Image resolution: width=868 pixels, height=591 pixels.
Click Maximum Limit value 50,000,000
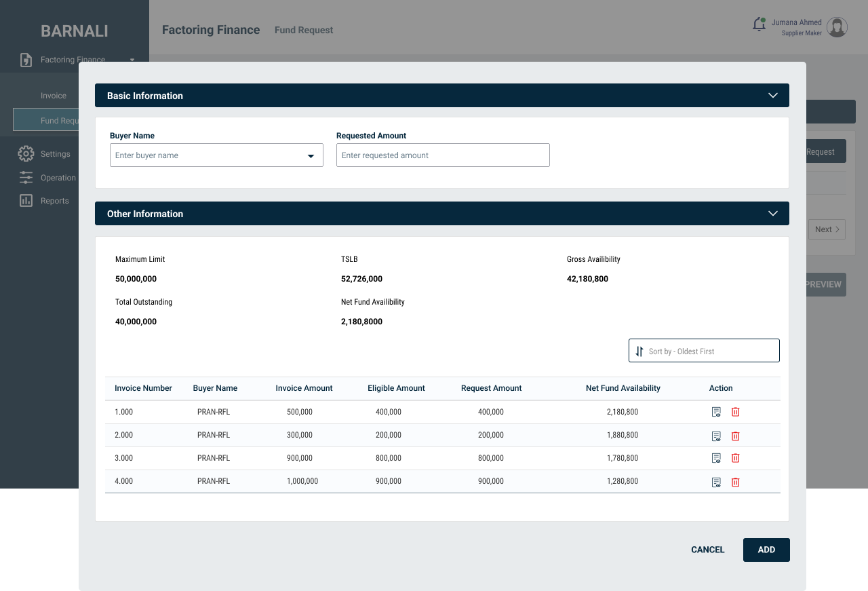[136, 279]
